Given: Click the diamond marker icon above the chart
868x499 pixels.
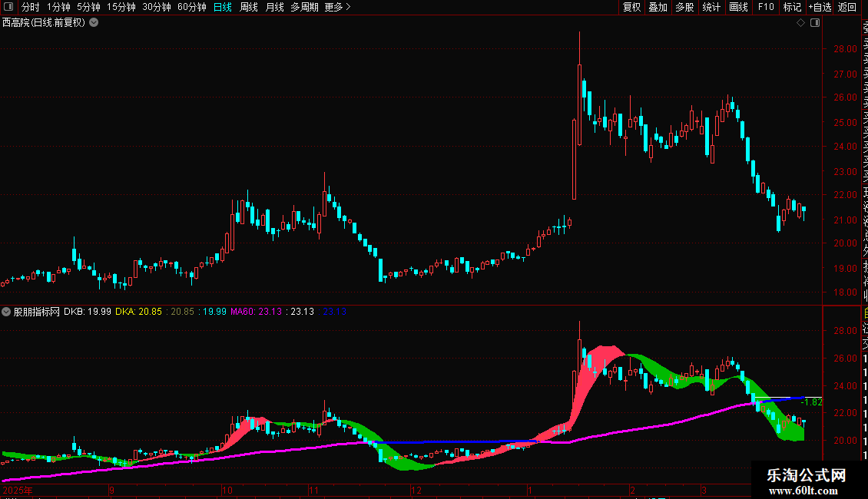Looking at the screenshot, I should pos(800,23).
